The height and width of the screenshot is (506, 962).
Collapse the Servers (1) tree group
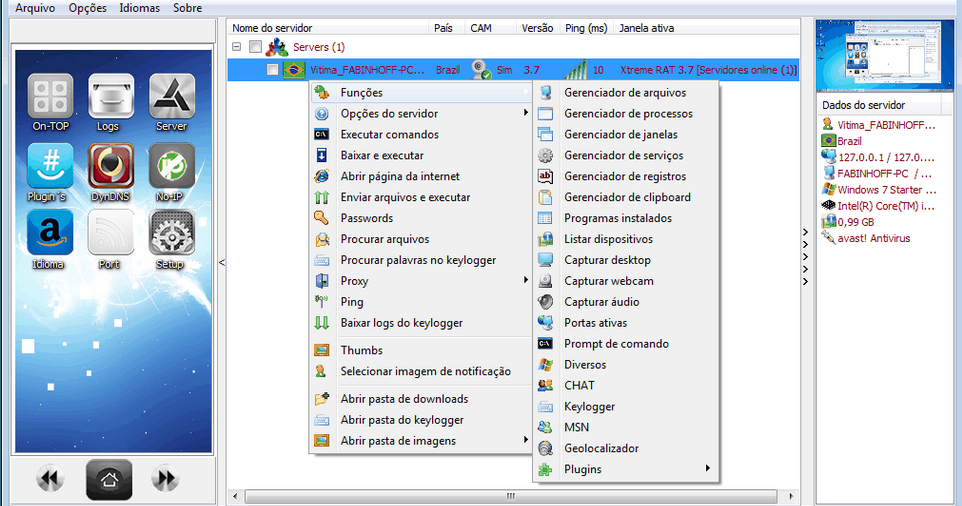[237, 47]
